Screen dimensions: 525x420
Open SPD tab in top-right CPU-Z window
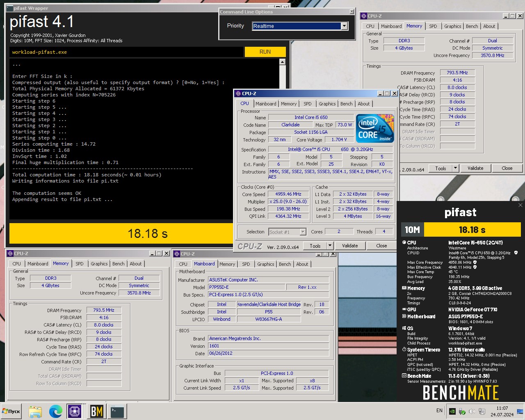coord(433,26)
